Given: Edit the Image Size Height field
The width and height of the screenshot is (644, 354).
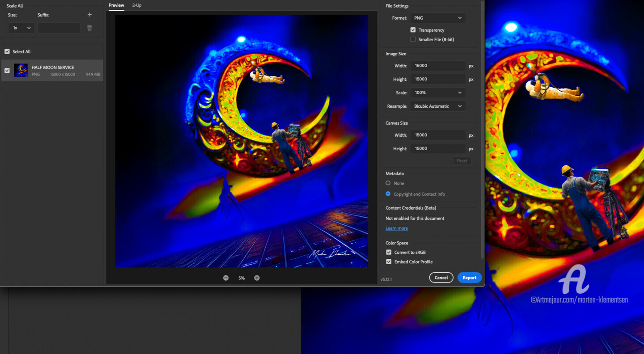Looking at the screenshot, I should pos(438,79).
